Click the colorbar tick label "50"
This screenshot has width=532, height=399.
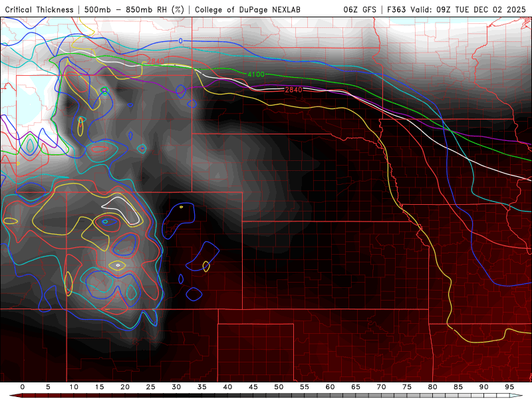click(279, 387)
